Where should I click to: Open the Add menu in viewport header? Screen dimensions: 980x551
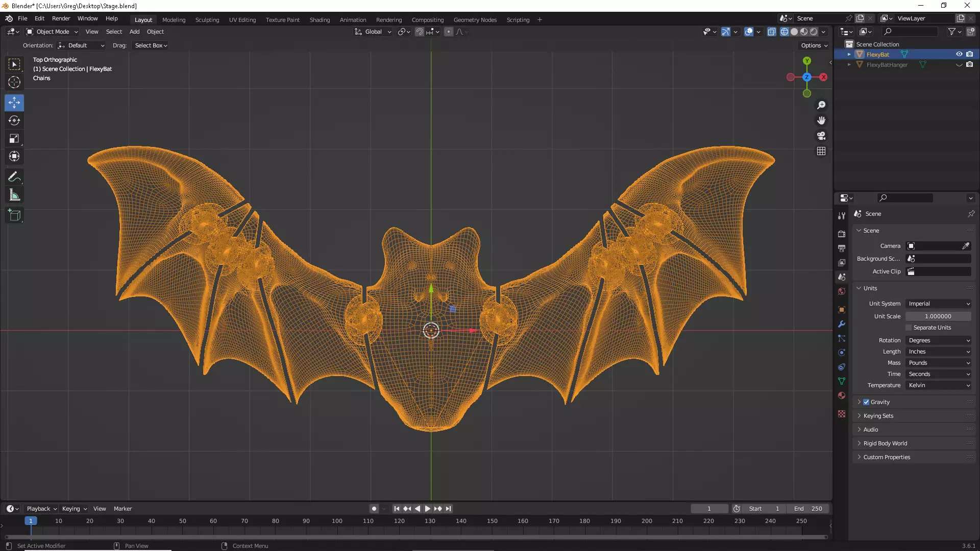[134, 32]
